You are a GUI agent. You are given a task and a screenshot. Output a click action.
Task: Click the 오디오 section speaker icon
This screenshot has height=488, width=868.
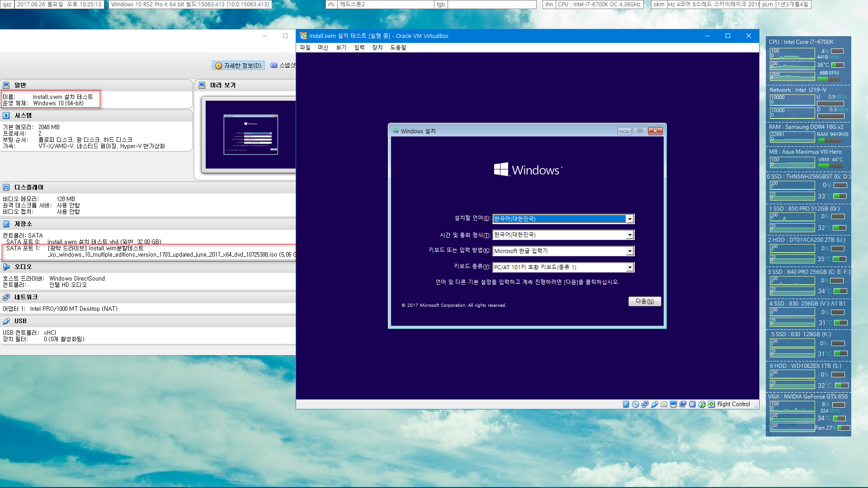[x=6, y=267]
